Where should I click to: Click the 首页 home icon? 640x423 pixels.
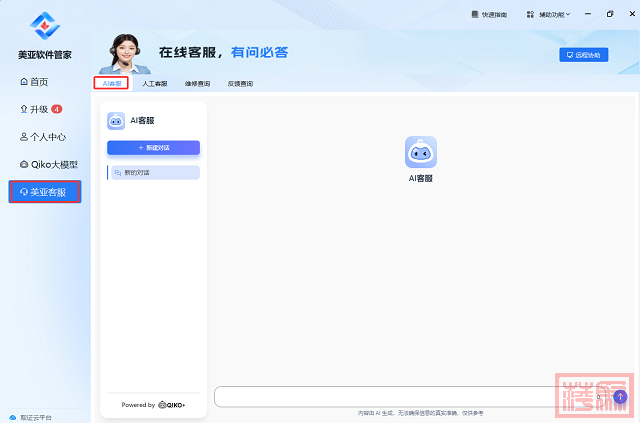click(24, 82)
